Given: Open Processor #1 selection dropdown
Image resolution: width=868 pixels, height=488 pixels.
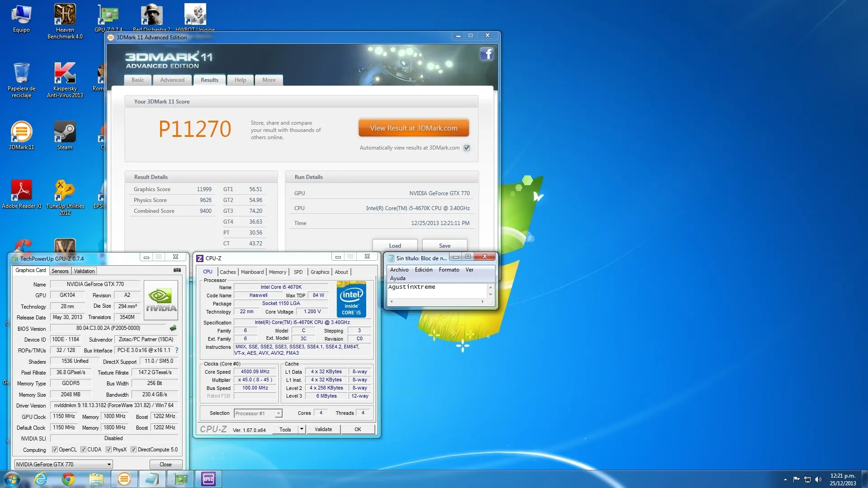Looking at the screenshot, I should (258, 413).
